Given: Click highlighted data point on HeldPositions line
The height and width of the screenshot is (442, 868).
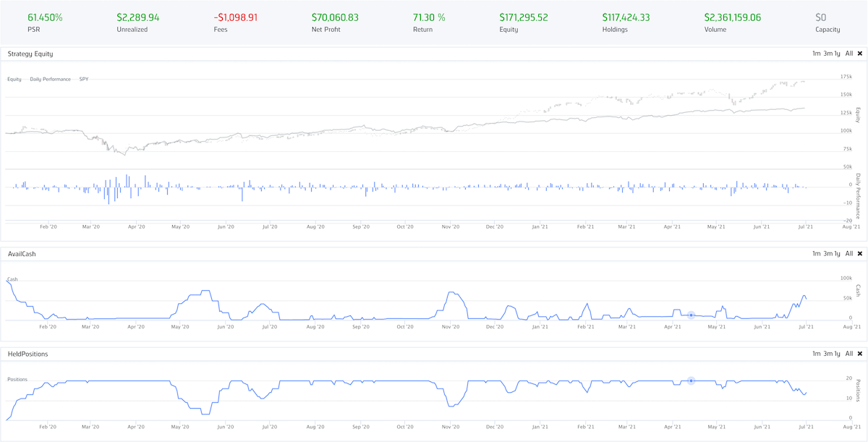Looking at the screenshot, I should tap(691, 381).
